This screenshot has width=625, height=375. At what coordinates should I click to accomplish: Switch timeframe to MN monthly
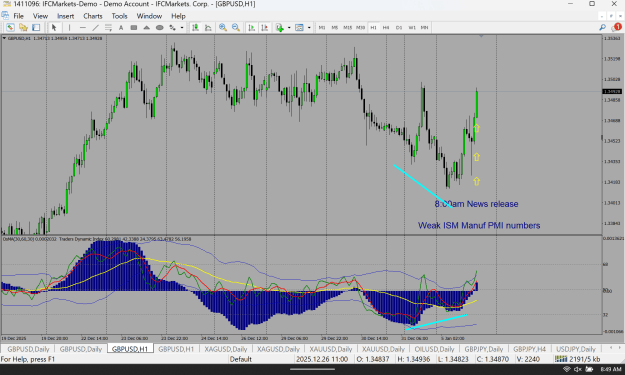(425, 27)
